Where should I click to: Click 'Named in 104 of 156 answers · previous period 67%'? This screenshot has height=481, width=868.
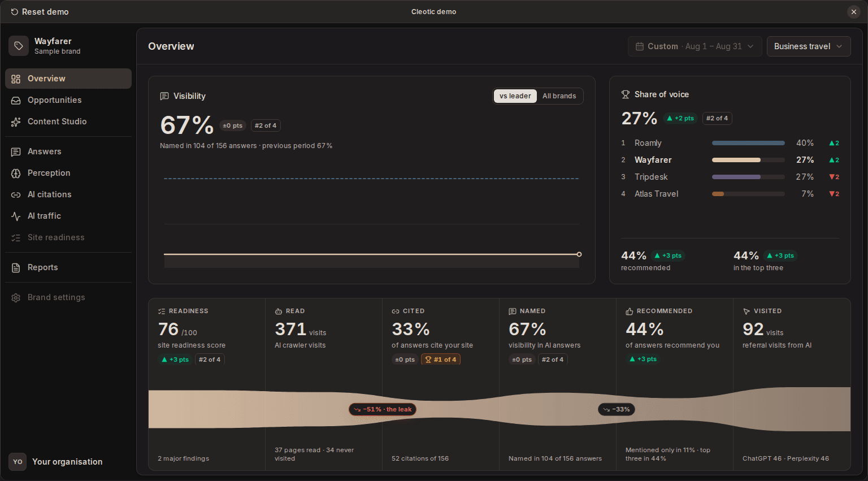tap(246, 146)
